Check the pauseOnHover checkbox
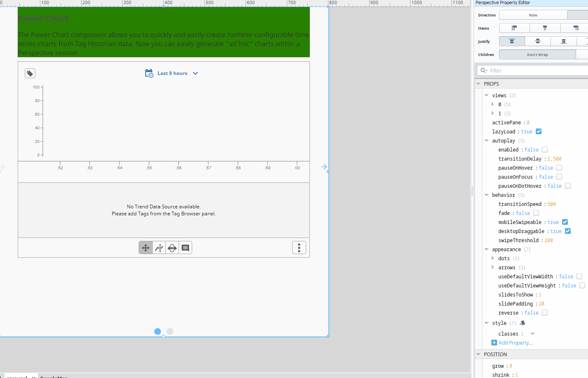The image size is (588, 378). pyautogui.click(x=559, y=168)
